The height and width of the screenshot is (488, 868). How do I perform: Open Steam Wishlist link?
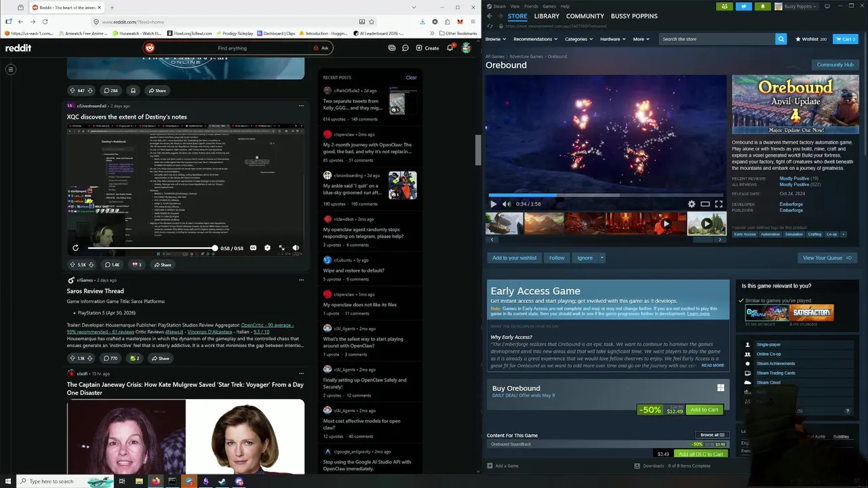(x=811, y=39)
